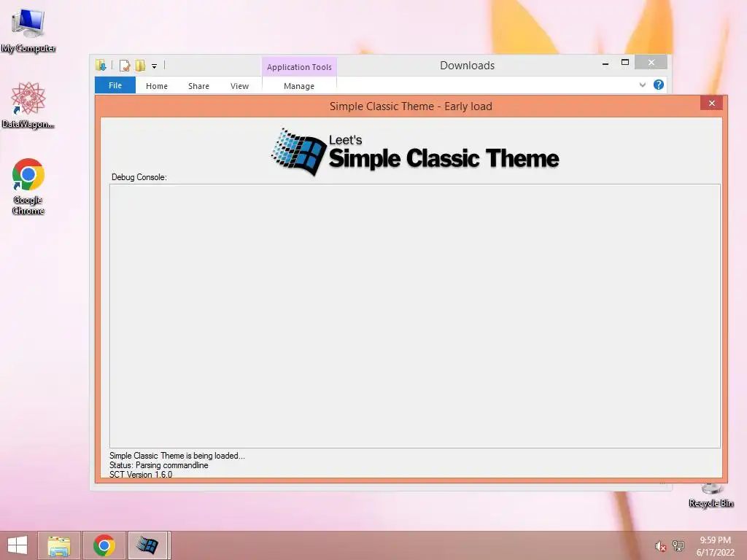Click the network tray icon
The image size is (747, 560).
pyautogui.click(x=678, y=545)
